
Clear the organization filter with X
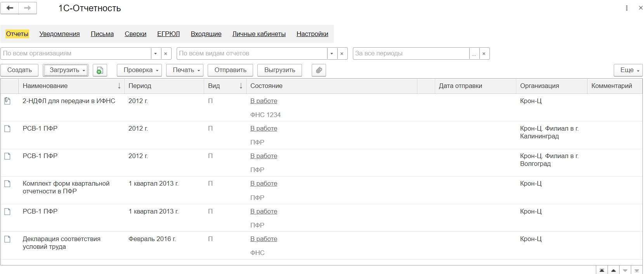tap(166, 53)
